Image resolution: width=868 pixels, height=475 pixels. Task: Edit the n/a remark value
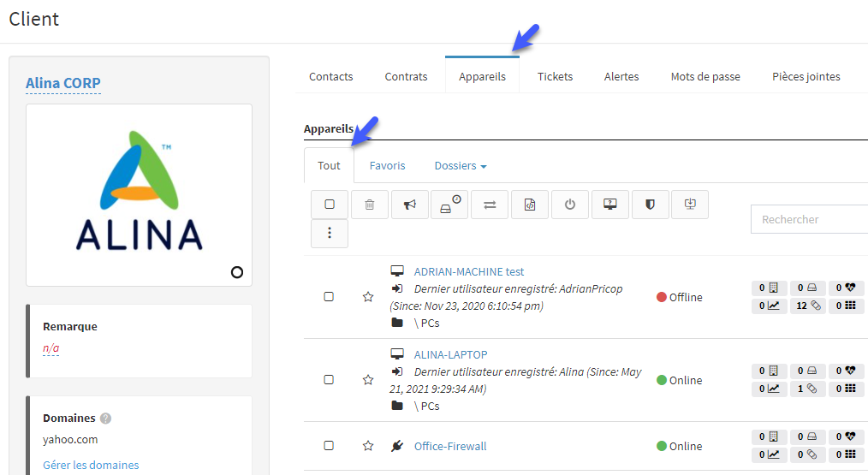pos(51,348)
